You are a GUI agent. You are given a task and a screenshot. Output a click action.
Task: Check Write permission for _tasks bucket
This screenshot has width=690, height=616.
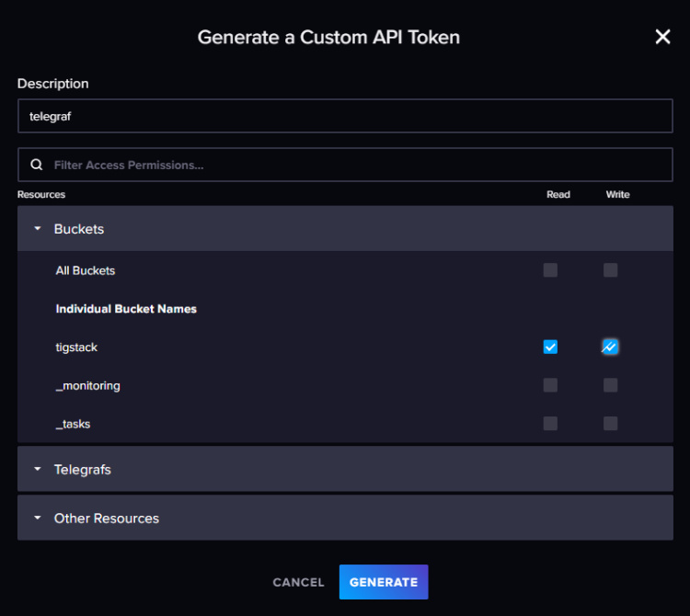(610, 423)
